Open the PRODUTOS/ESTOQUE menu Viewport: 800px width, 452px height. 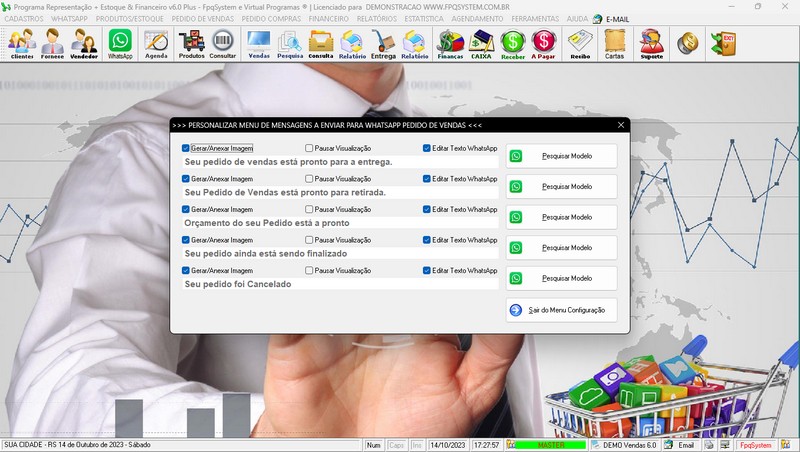[130, 19]
